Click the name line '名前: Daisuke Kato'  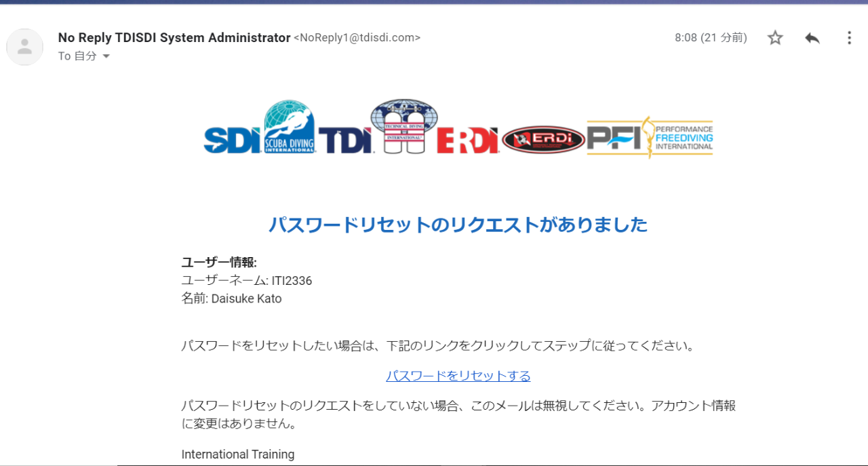pyautogui.click(x=231, y=299)
